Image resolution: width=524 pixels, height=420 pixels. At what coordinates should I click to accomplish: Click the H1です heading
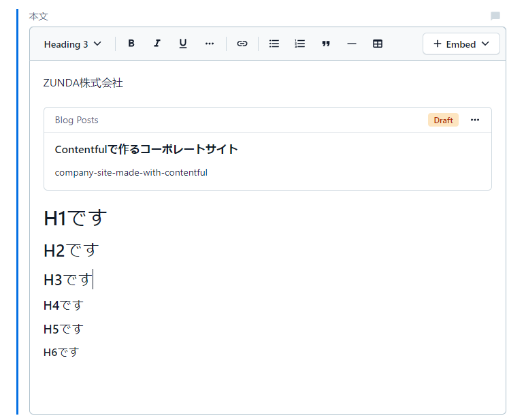pos(75,219)
